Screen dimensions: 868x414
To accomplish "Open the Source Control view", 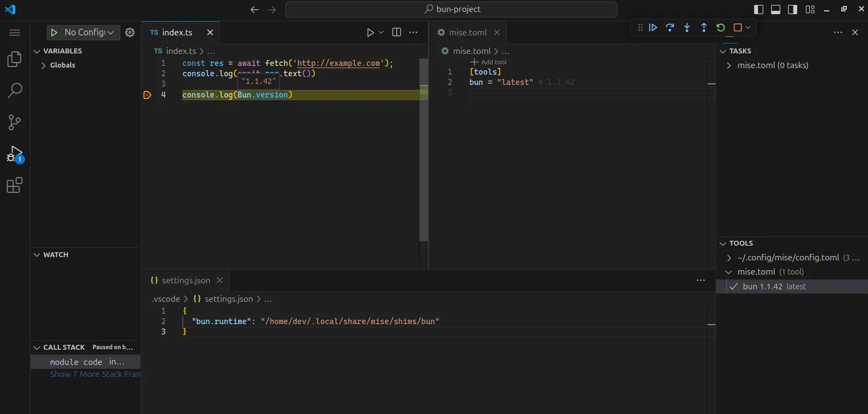I will (x=15, y=123).
